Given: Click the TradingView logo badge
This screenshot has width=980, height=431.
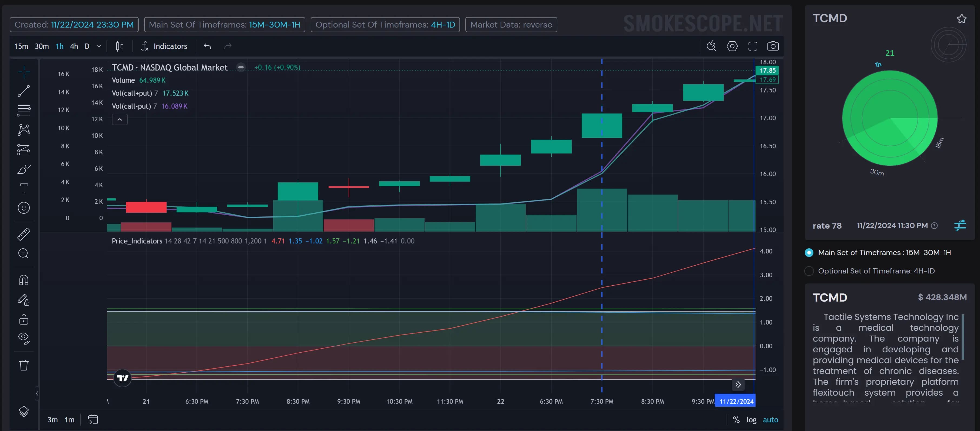Looking at the screenshot, I should pyautogui.click(x=122, y=378).
